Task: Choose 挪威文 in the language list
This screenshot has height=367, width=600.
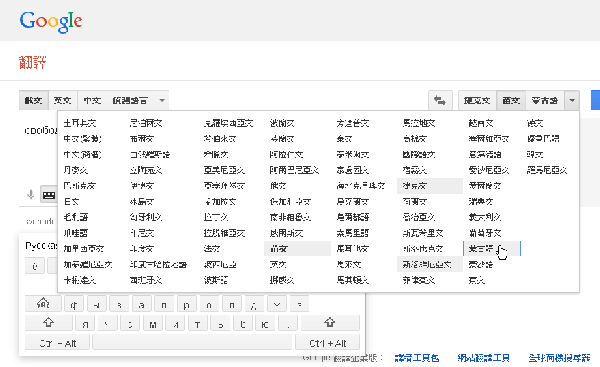Action: pyautogui.click(x=282, y=280)
